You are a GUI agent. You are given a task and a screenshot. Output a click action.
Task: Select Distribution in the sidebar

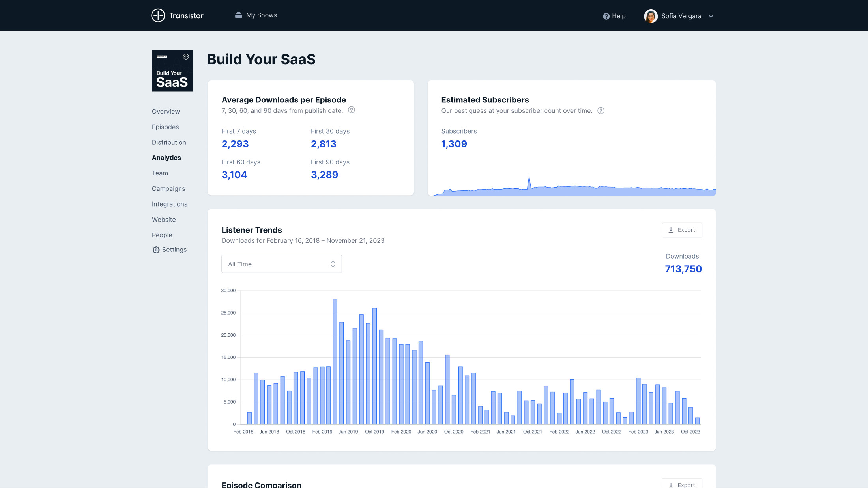[x=169, y=142]
